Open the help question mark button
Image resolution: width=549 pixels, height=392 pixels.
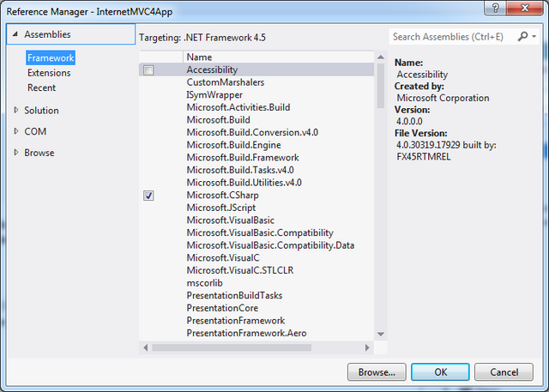click(x=495, y=8)
